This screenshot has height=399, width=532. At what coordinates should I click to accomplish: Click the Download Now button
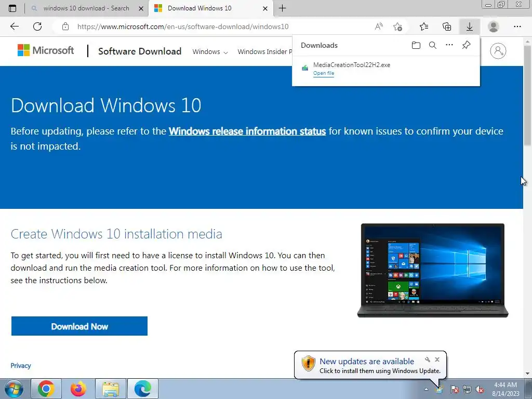[79, 326]
